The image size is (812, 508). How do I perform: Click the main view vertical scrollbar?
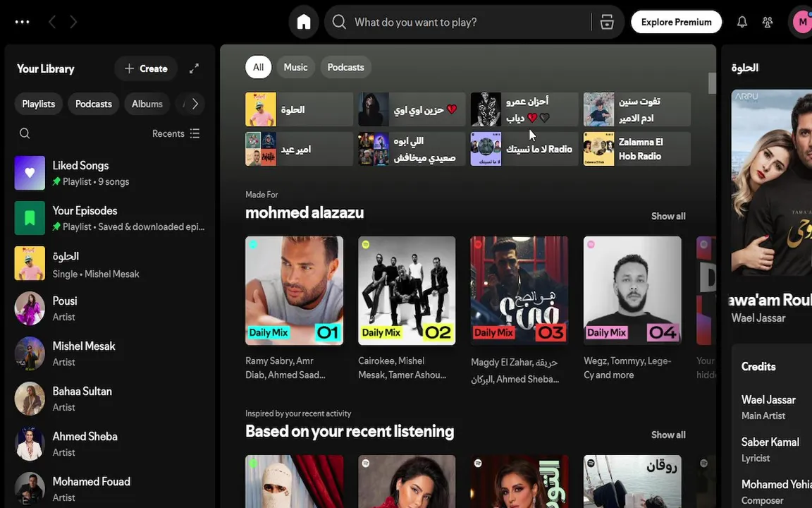[x=712, y=83]
